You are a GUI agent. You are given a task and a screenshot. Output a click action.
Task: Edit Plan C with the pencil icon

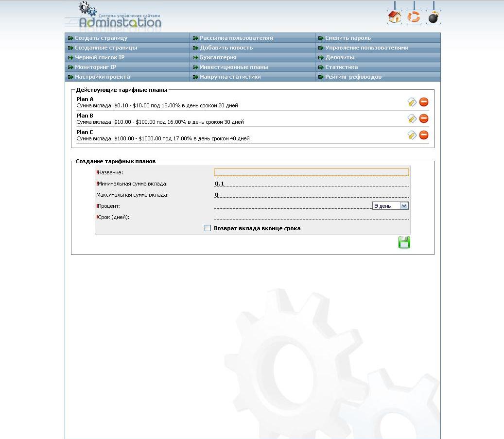coord(412,135)
